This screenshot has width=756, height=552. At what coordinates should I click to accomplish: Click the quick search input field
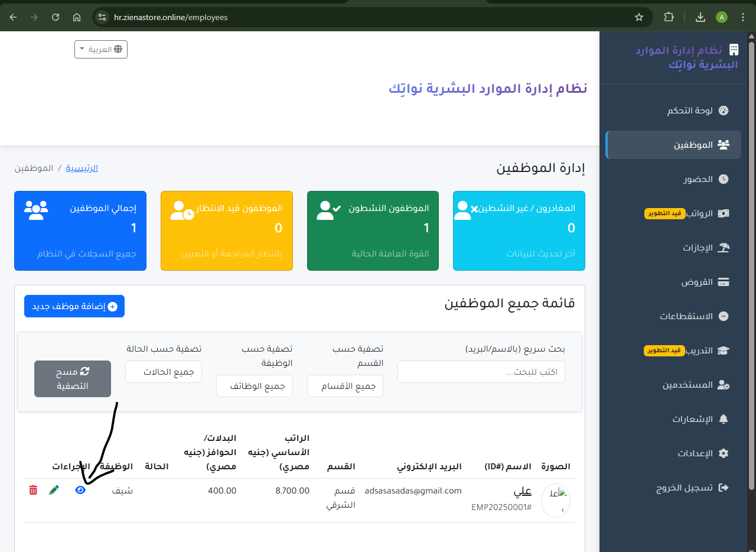481,372
